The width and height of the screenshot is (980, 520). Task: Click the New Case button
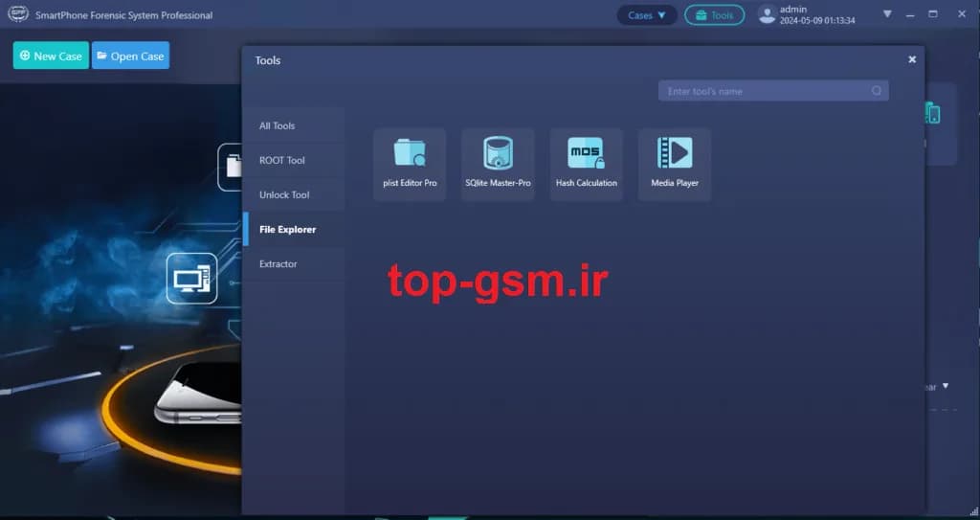(x=51, y=56)
